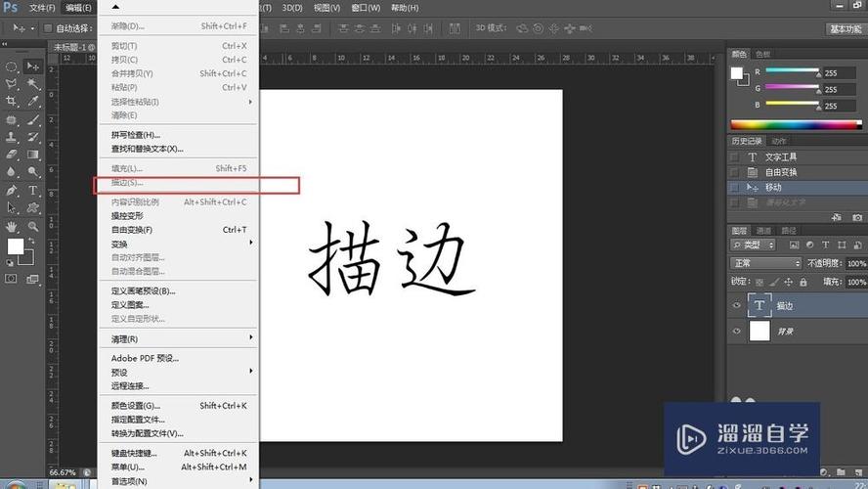Open the layer filter 类型 dropdown

pos(753,244)
